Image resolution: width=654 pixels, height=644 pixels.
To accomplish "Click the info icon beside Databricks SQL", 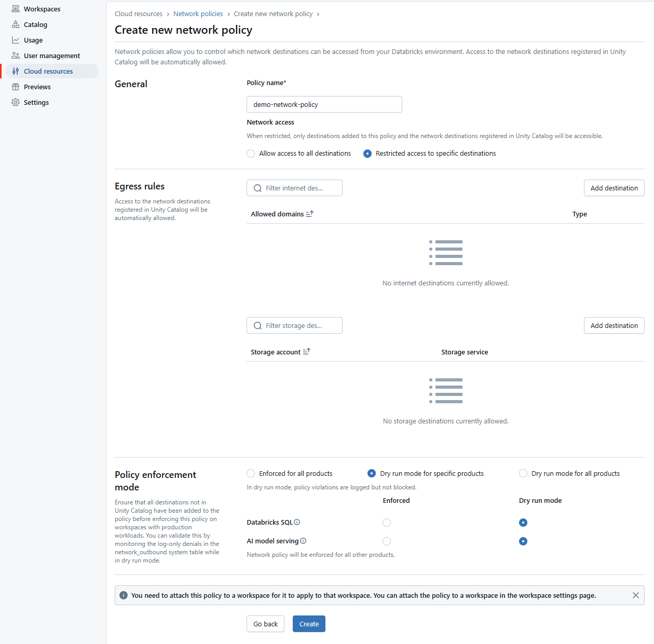I will pos(297,522).
